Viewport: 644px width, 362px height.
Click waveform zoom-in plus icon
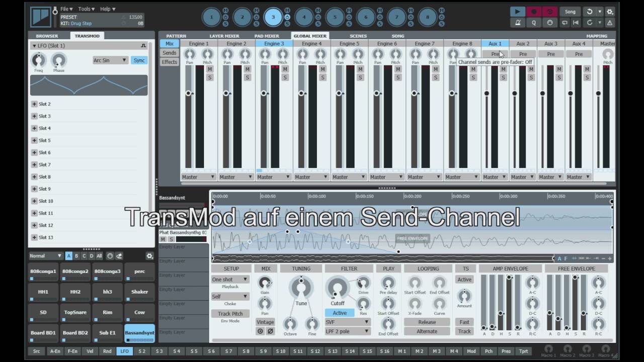coord(610,258)
